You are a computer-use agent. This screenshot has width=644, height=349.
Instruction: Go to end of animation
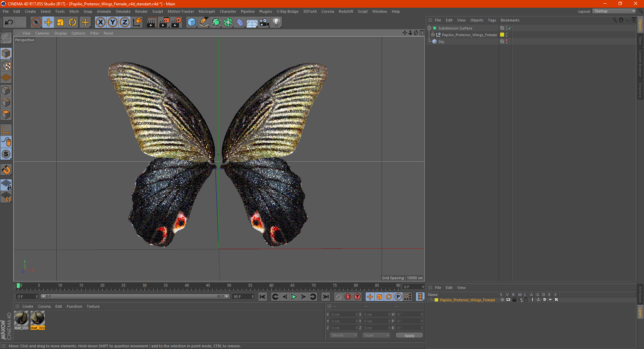coord(325,297)
